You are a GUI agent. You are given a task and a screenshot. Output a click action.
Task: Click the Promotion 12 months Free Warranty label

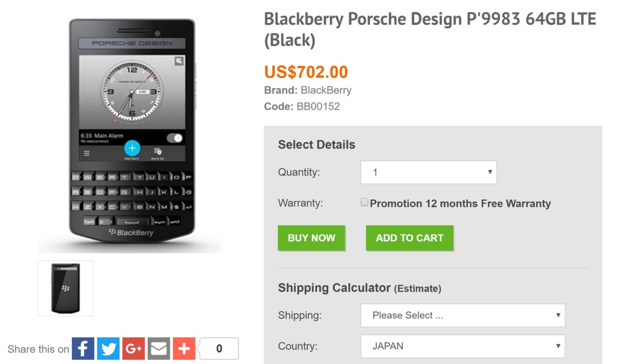[460, 204]
